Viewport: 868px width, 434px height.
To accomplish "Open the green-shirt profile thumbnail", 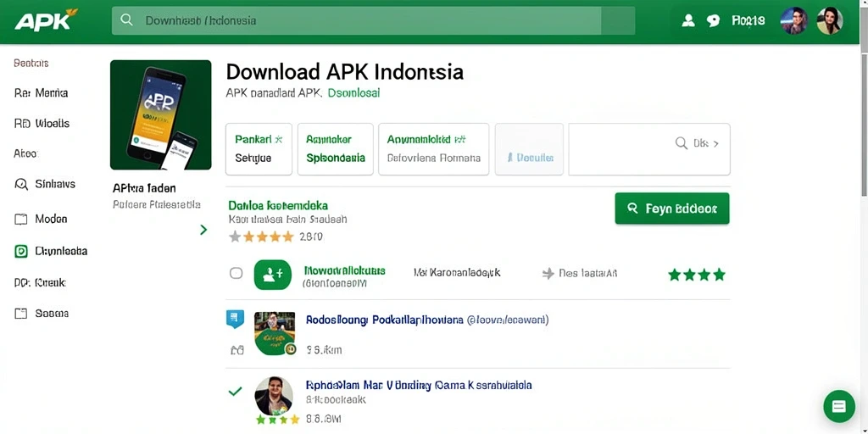I will coord(275,333).
